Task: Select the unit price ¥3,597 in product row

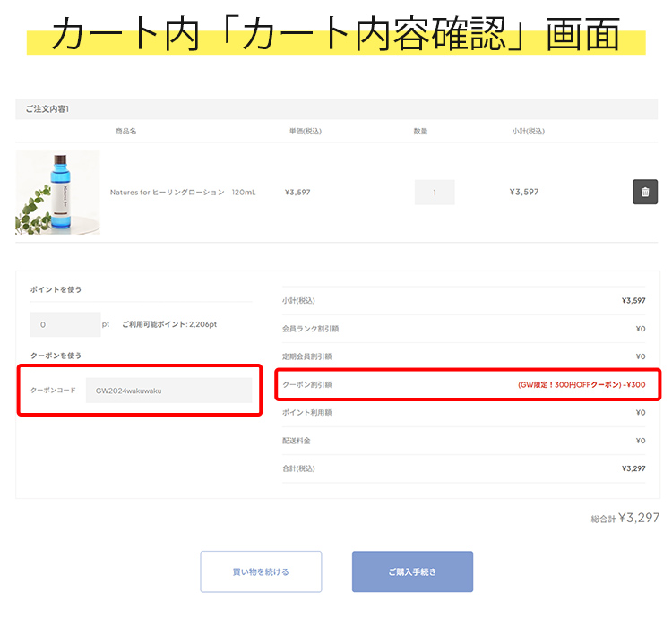Action: click(297, 193)
